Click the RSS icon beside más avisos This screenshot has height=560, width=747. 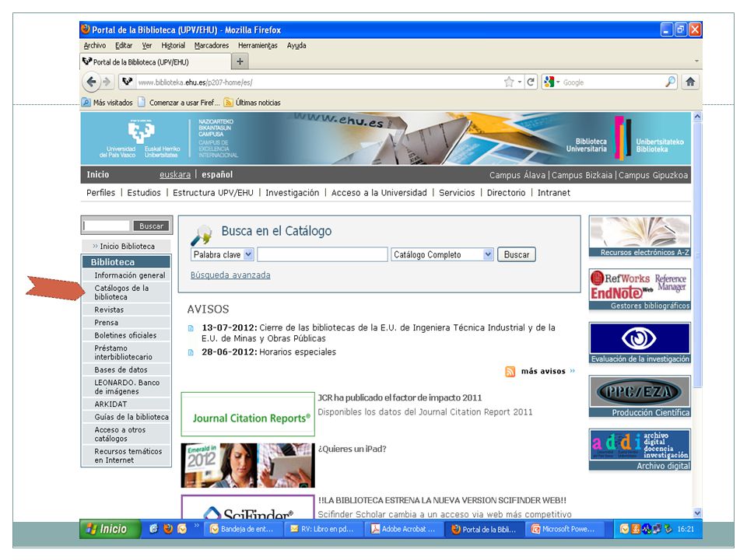click(x=510, y=372)
